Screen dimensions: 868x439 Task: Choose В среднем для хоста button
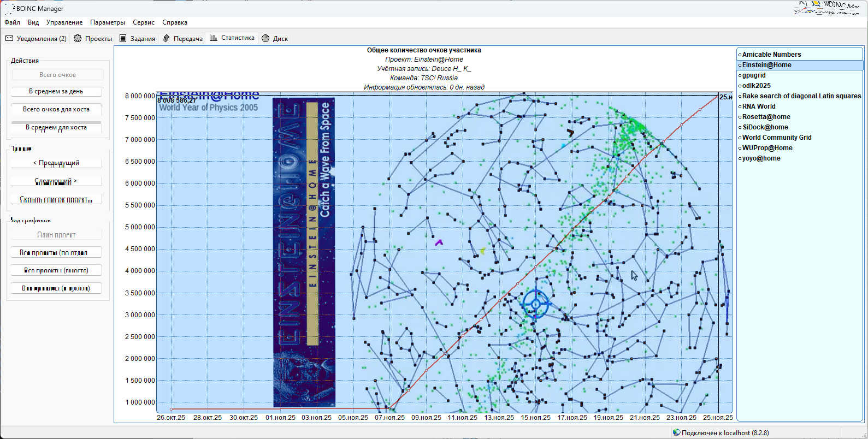tap(56, 127)
